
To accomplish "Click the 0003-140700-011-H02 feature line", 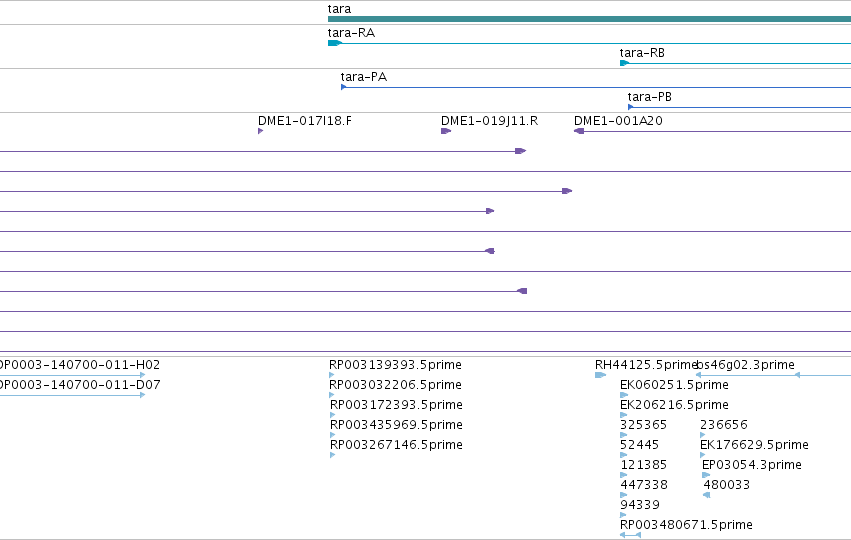I will 73,375.
